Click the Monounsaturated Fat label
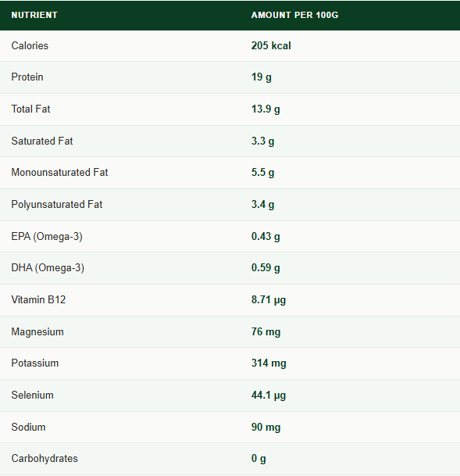The height and width of the screenshot is (476, 460). click(59, 173)
